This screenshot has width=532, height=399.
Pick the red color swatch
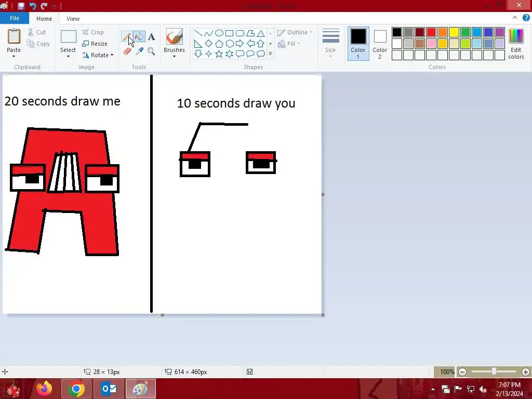[431, 32]
